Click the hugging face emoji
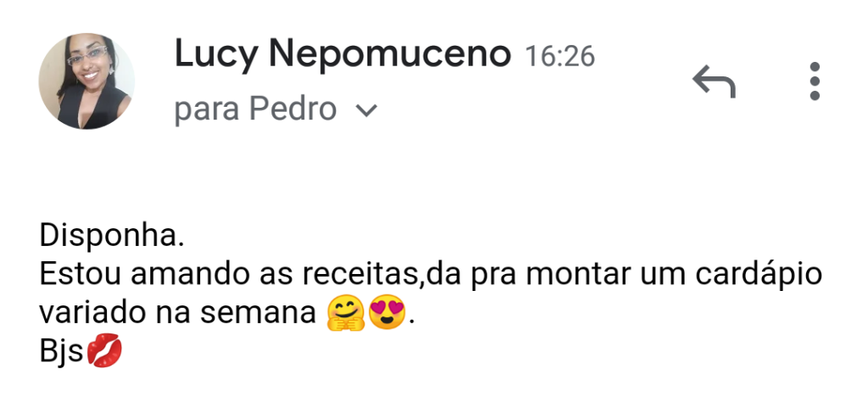The image size is (868, 397). [x=346, y=313]
